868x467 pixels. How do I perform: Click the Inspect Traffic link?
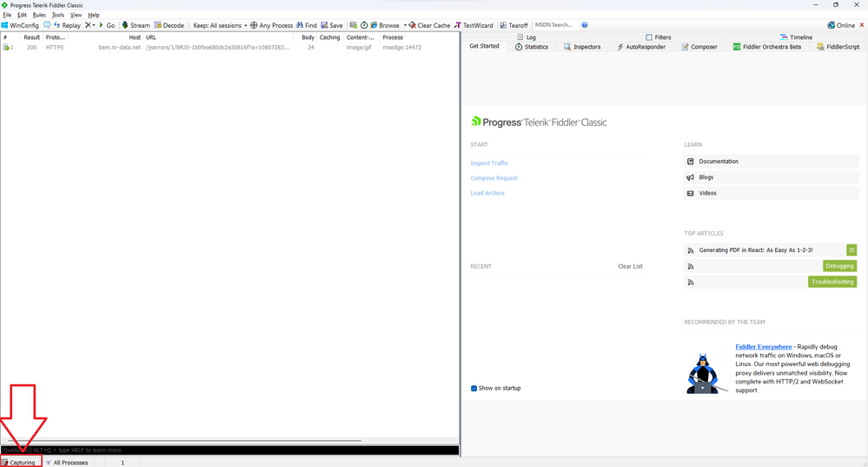(x=489, y=163)
